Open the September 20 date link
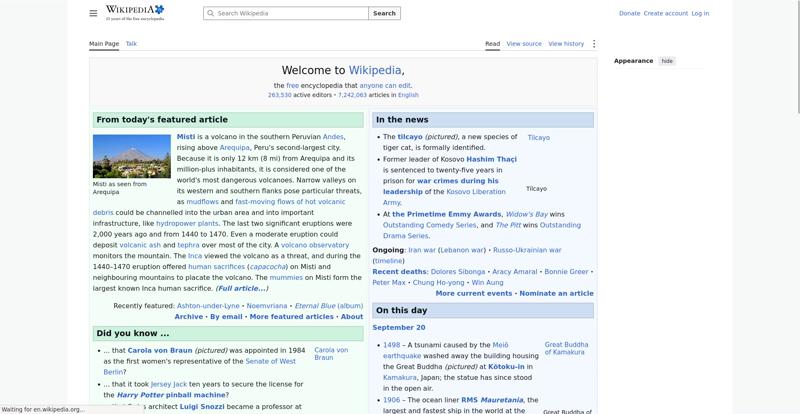Viewport: 800px width, 414px height. 398,328
